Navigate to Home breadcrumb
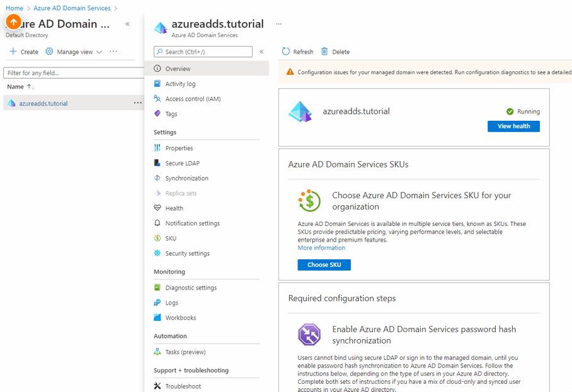Viewport: 572px width, 392px height. tap(14, 8)
